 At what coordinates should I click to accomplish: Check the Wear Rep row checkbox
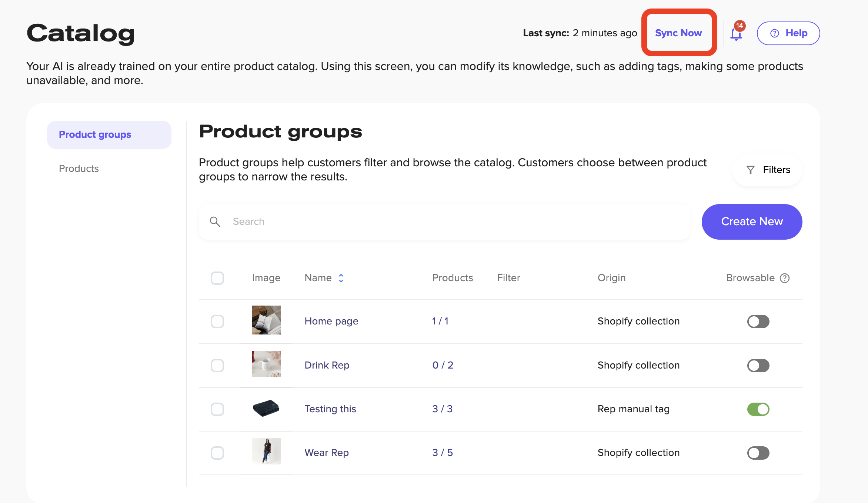217,453
